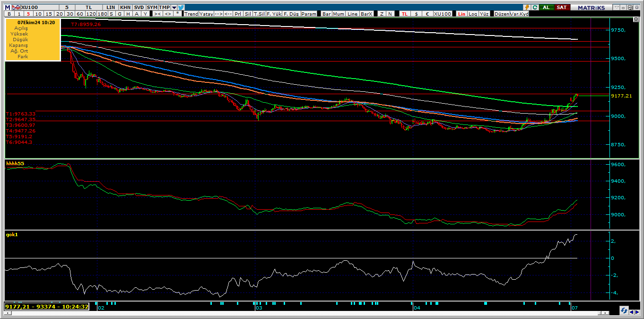
Task: Click the N toolbar button
Action: pyautogui.click(x=390, y=14)
